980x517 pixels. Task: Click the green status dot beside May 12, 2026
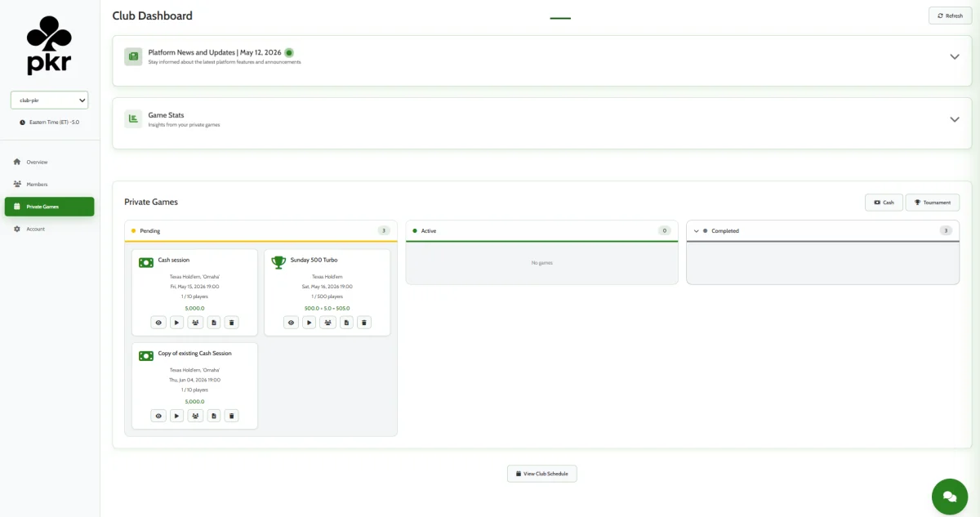tap(289, 52)
